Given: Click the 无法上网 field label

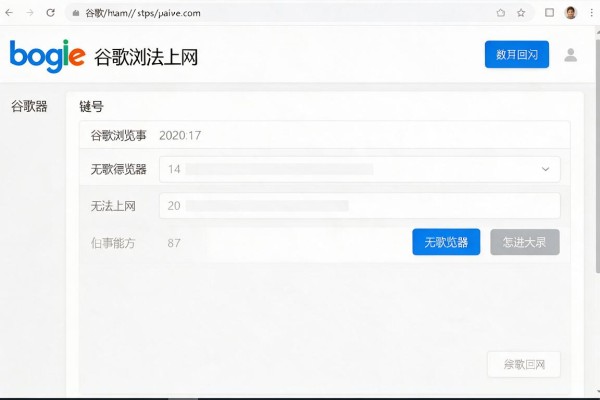Looking at the screenshot, I should coord(113,206).
